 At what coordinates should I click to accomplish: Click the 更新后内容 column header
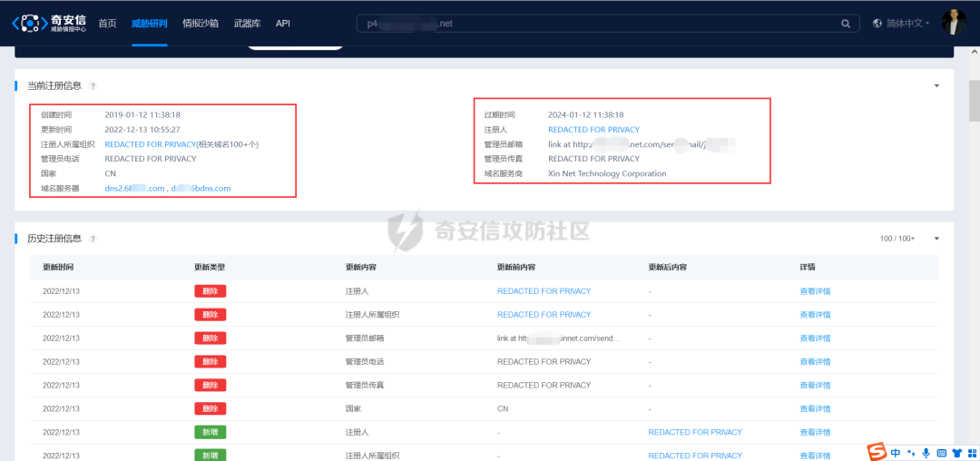(x=668, y=267)
